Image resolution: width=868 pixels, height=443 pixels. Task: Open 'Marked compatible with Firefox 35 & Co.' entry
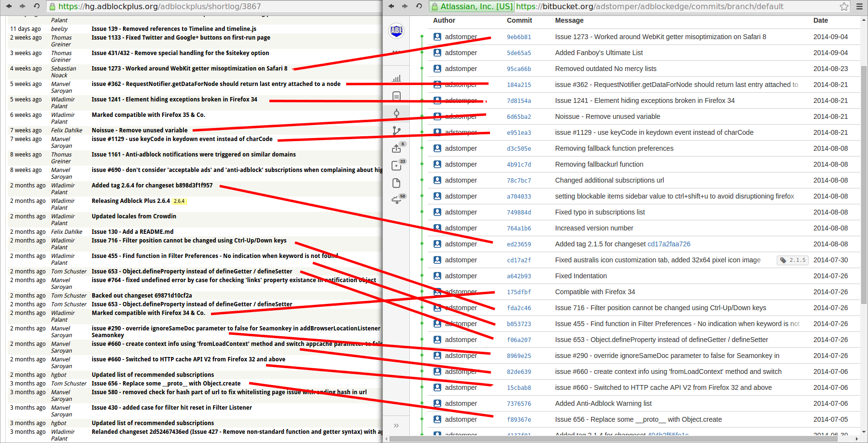coord(149,115)
